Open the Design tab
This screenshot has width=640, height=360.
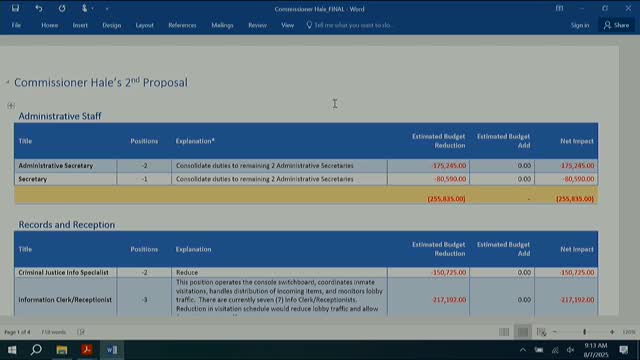pyautogui.click(x=111, y=25)
